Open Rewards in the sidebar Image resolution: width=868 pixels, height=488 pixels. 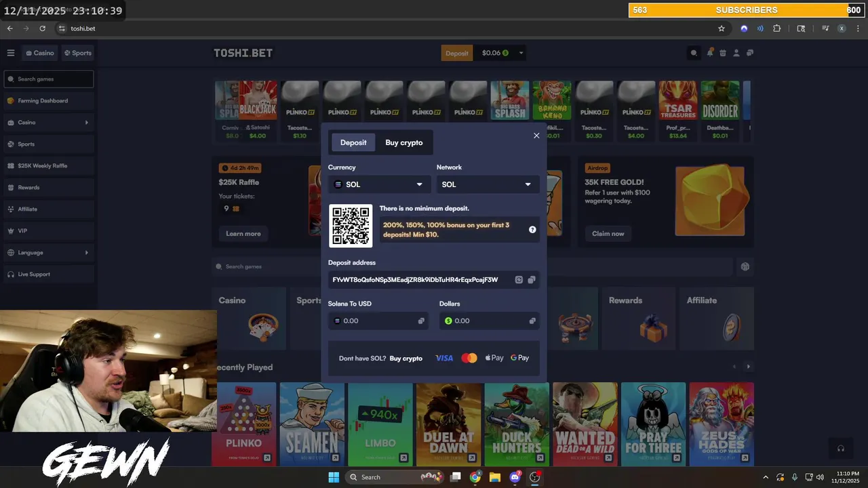[x=49, y=188]
